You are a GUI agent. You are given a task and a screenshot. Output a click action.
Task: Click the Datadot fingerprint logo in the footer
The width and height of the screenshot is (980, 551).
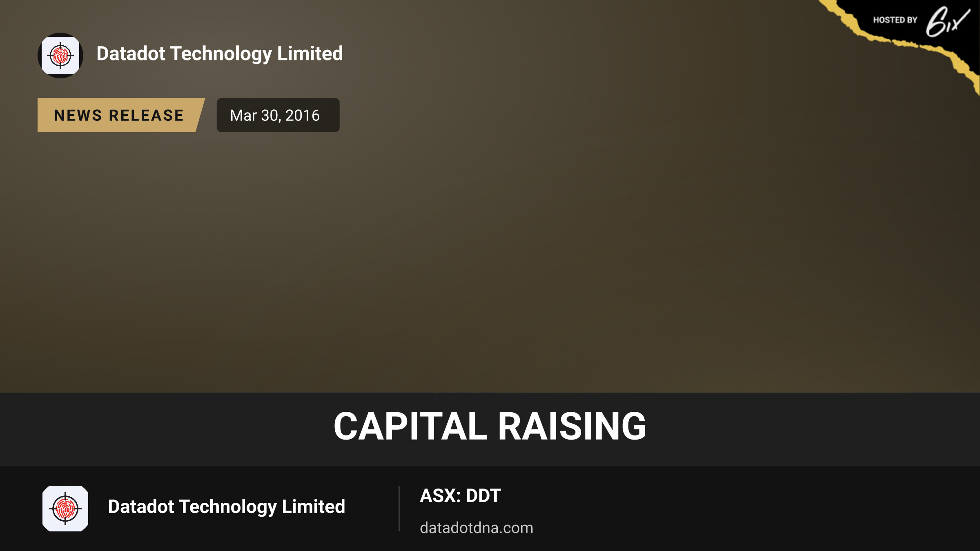click(65, 509)
